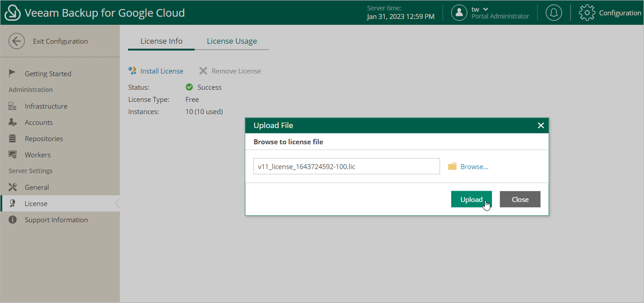Click the Exit Configuration link
644x303 pixels.
click(60, 41)
